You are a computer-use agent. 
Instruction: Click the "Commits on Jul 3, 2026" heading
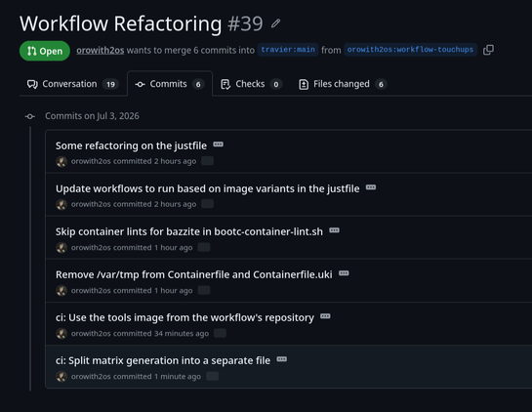point(92,116)
